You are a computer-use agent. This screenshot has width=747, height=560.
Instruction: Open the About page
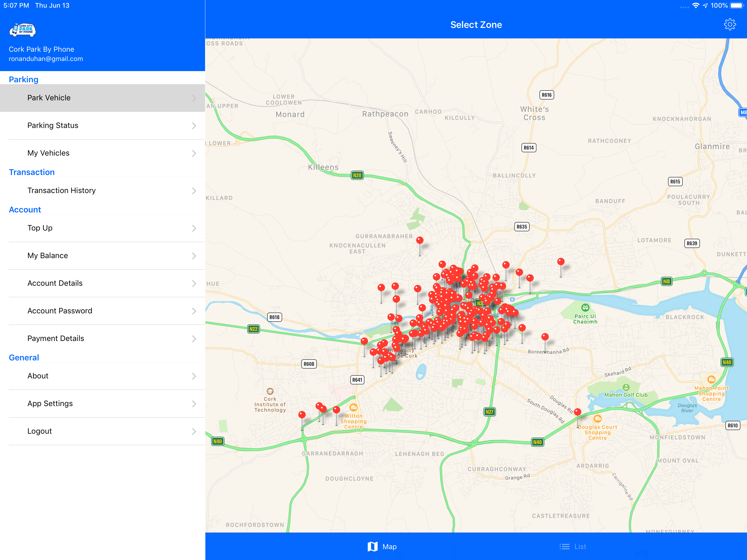pyautogui.click(x=103, y=376)
